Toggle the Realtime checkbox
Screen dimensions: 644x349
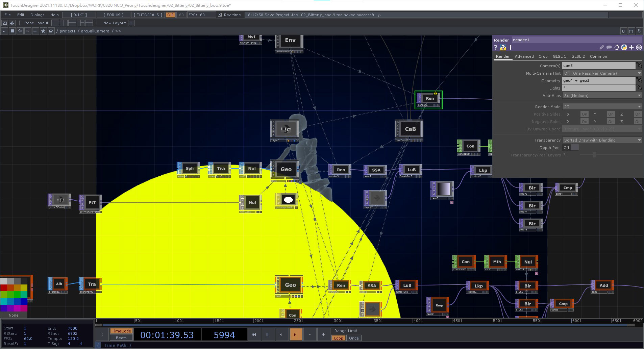tap(220, 15)
